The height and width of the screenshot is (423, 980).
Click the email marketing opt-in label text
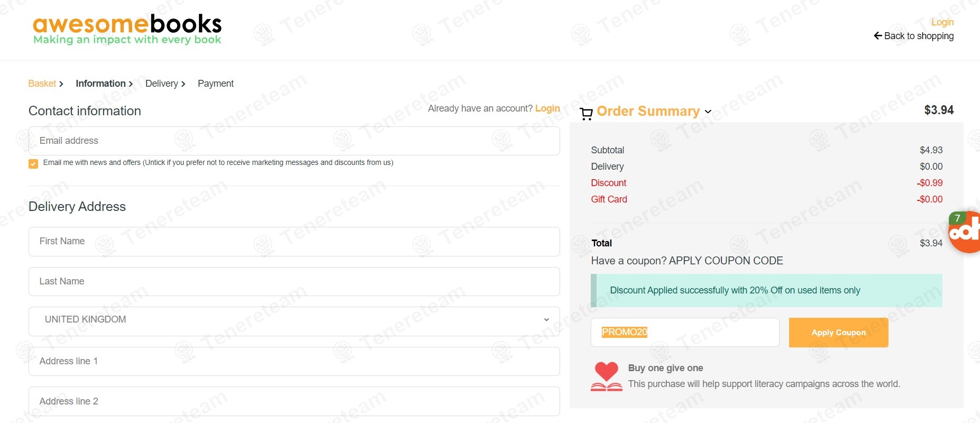click(x=218, y=163)
